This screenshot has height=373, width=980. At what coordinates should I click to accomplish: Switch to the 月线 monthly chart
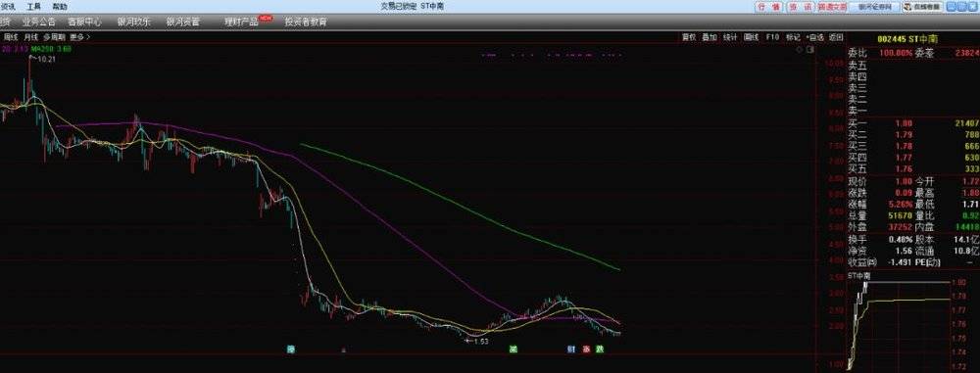[x=31, y=37]
